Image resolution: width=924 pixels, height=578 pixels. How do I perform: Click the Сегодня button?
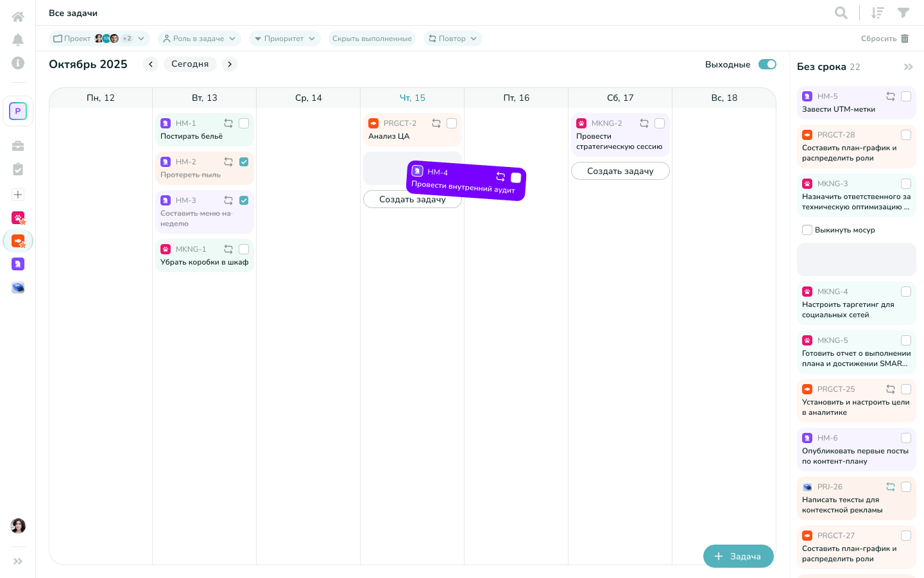190,64
